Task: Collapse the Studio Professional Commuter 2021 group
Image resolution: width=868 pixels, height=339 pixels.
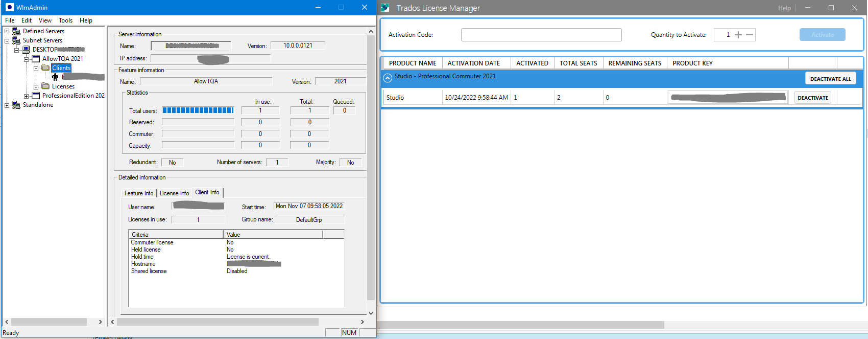Action: [x=388, y=78]
